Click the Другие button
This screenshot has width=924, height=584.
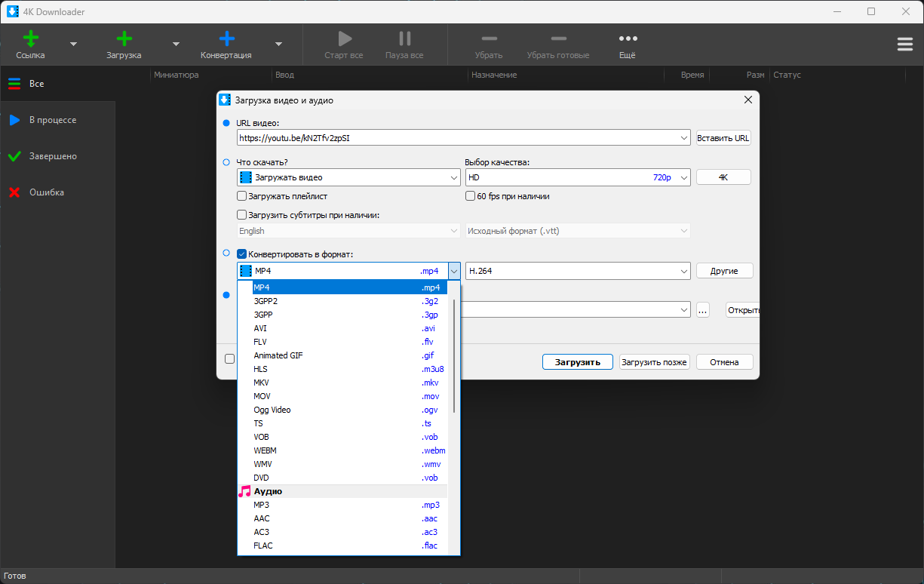724,271
